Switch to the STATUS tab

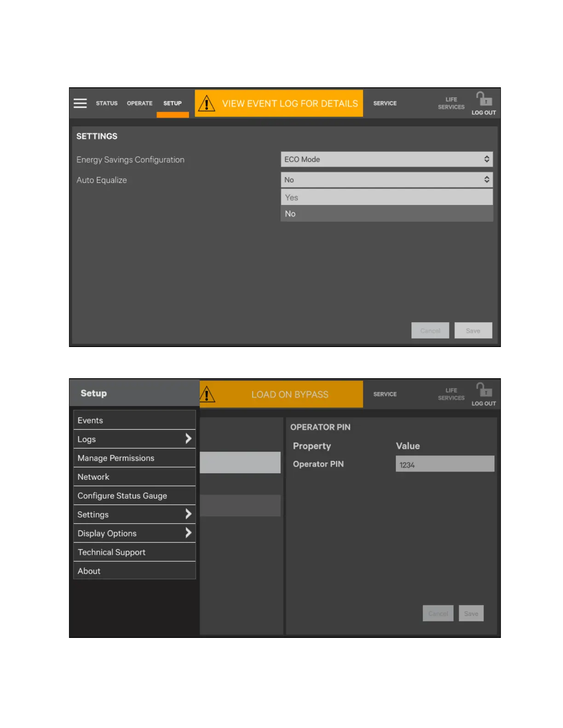point(107,103)
